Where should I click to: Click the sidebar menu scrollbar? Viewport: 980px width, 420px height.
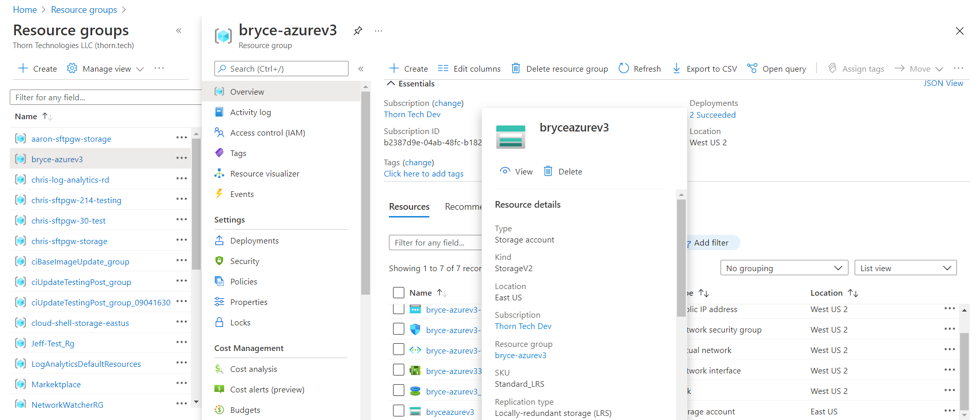365,192
